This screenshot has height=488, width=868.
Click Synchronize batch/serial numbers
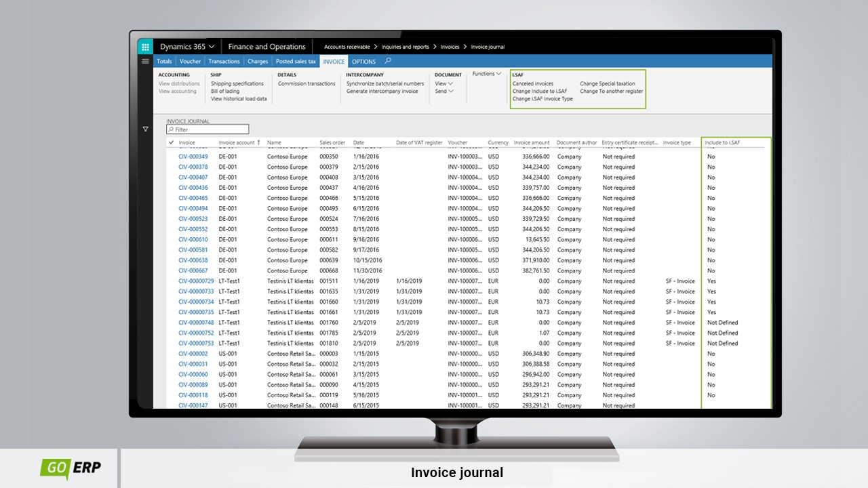tap(385, 83)
